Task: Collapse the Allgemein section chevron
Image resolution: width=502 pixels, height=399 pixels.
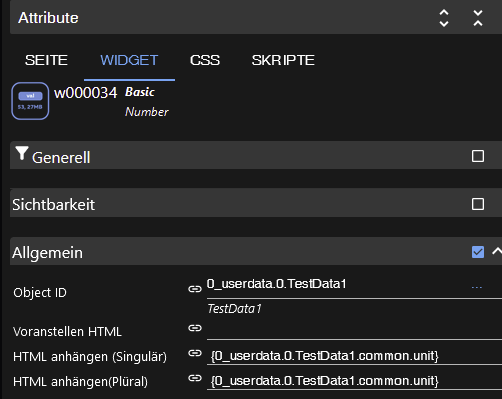Action: coord(497,251)
